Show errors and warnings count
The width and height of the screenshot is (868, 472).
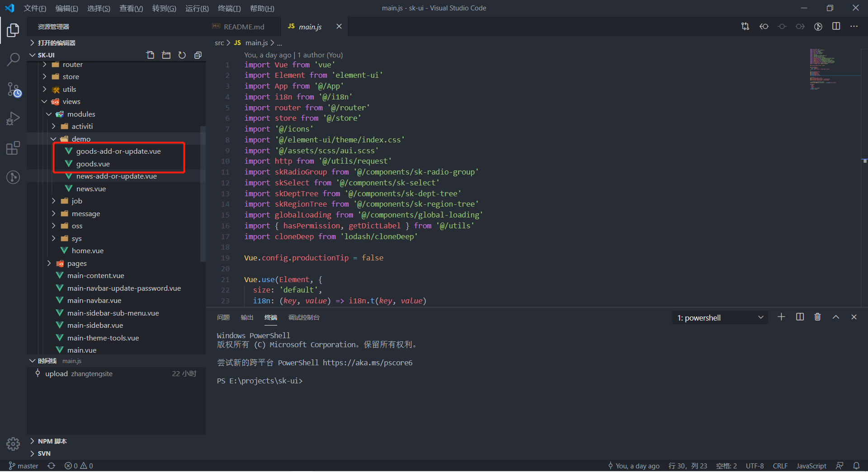pos(79,466)
